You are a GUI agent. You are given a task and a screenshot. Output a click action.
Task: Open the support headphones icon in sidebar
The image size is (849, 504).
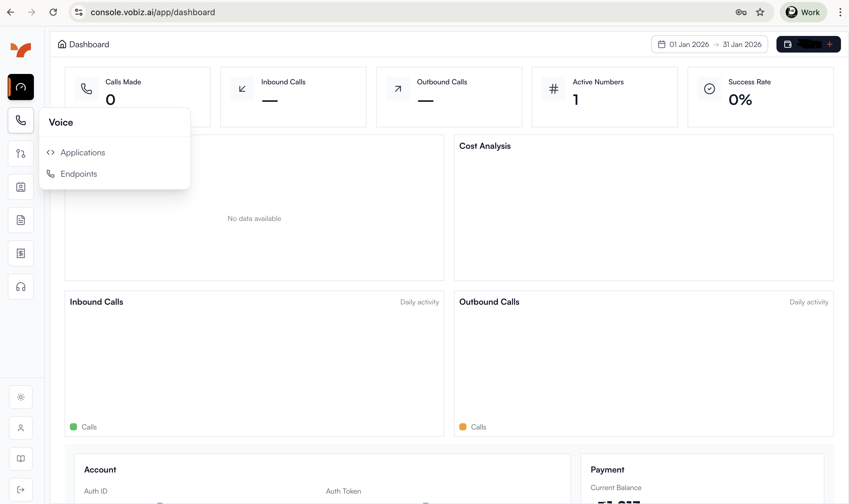[x=21, y=286]
